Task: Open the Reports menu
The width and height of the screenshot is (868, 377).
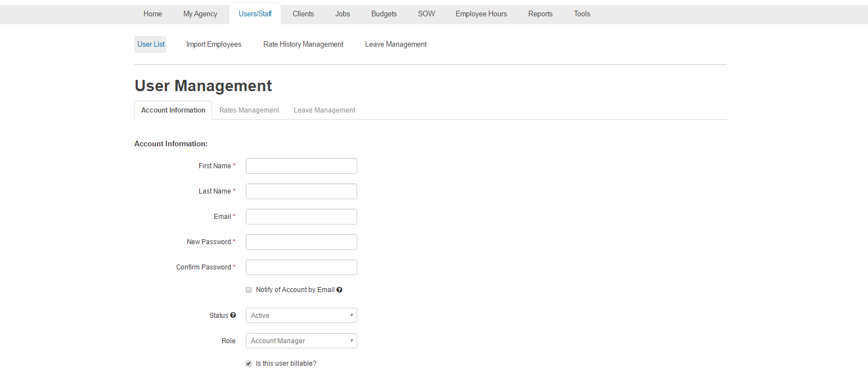Action: [540, 14]
